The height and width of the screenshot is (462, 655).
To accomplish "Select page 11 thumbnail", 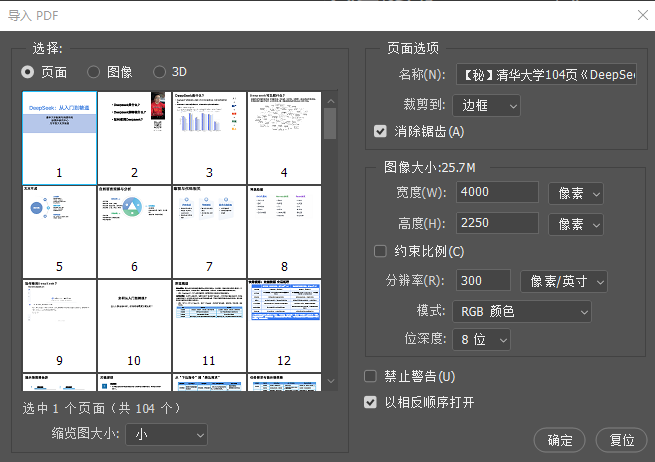I will tap(209, 326).
